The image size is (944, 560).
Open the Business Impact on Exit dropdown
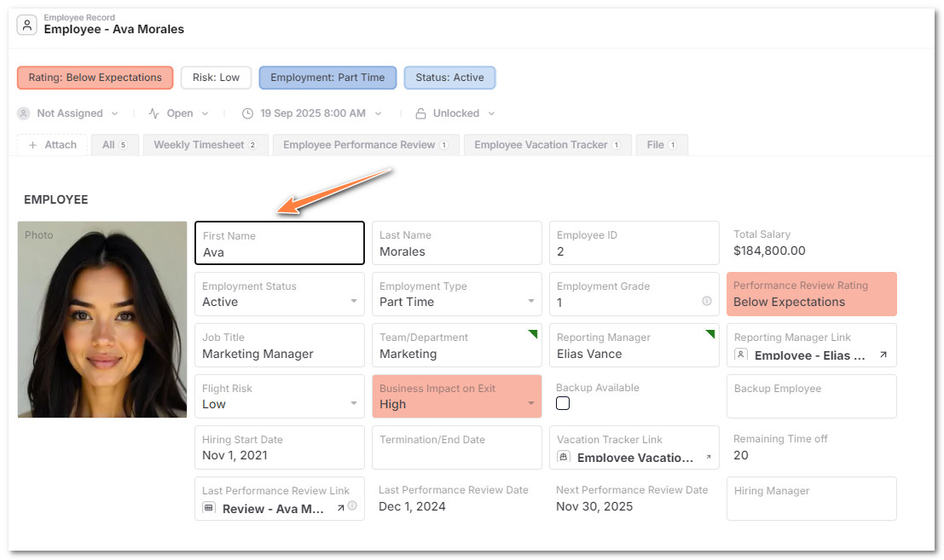(x=531, y=404)
